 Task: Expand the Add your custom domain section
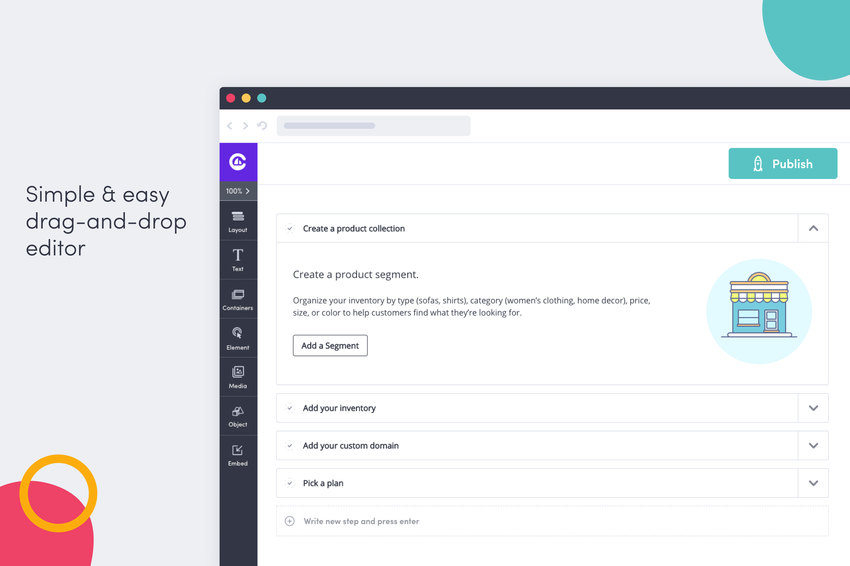pos(813,446)
